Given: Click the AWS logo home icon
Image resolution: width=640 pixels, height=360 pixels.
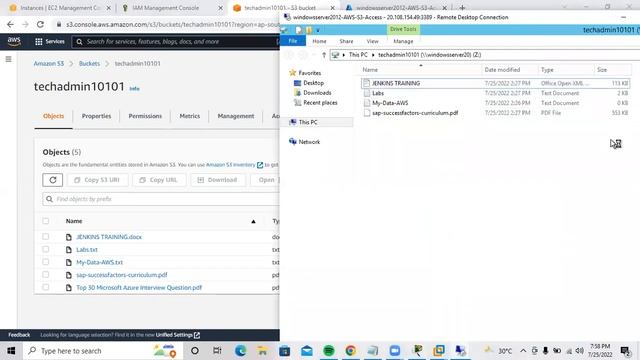Looking at the screenshot, I should pyautogui.click(x=14, y=41).
